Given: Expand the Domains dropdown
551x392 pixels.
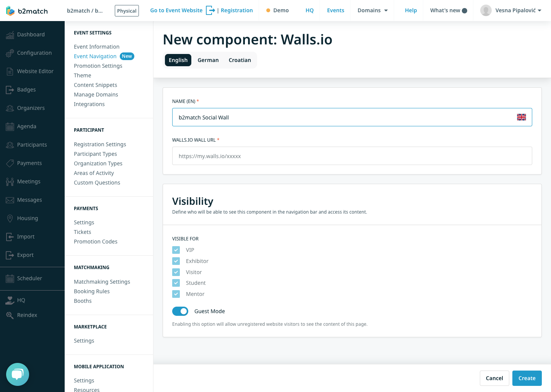Looking at the screenshot, I should click(373, 10).
